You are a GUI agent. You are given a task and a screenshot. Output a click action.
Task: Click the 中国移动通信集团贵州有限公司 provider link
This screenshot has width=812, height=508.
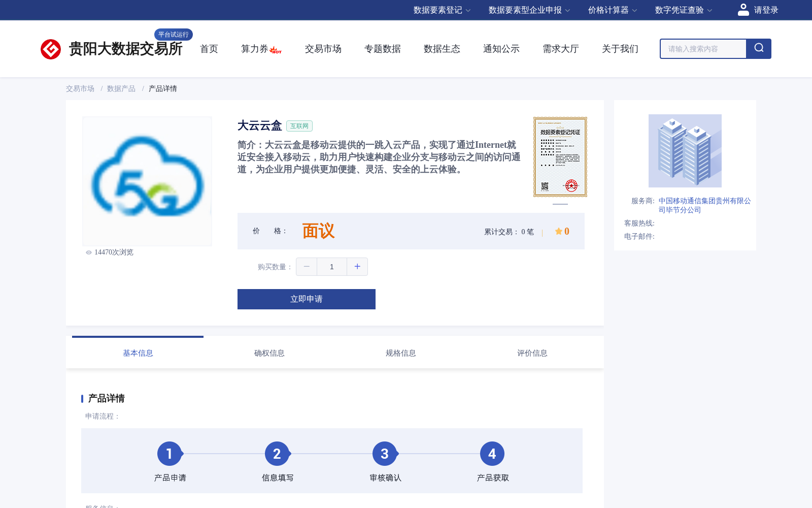(705, 205)
